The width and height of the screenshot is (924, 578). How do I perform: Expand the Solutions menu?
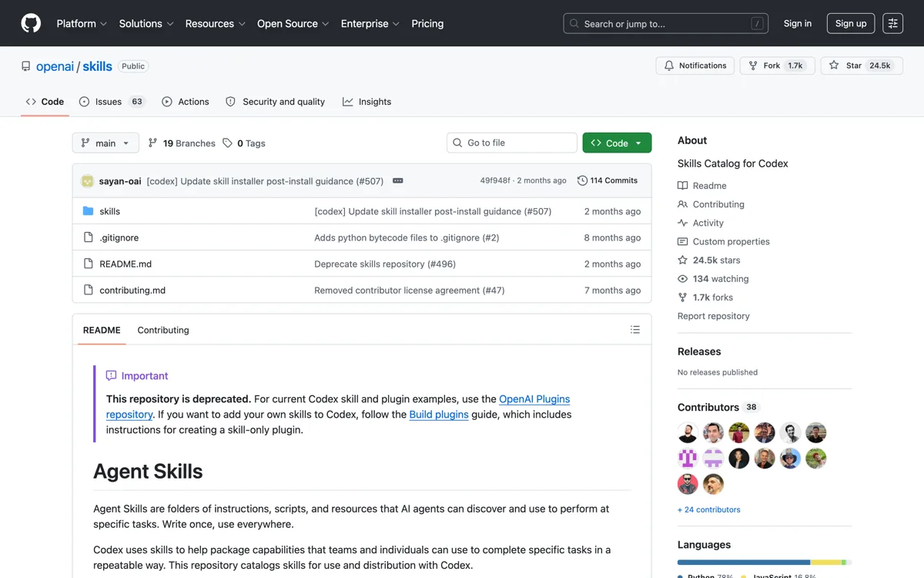click(146, 24)
